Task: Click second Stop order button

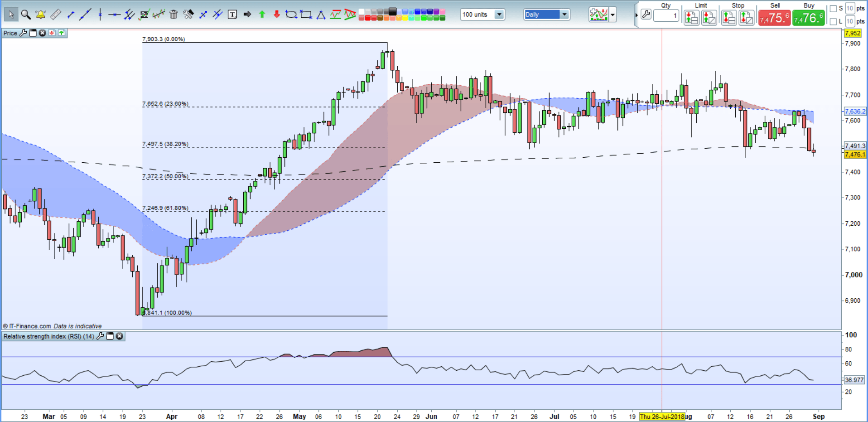Action: click(x=746, y=18)
